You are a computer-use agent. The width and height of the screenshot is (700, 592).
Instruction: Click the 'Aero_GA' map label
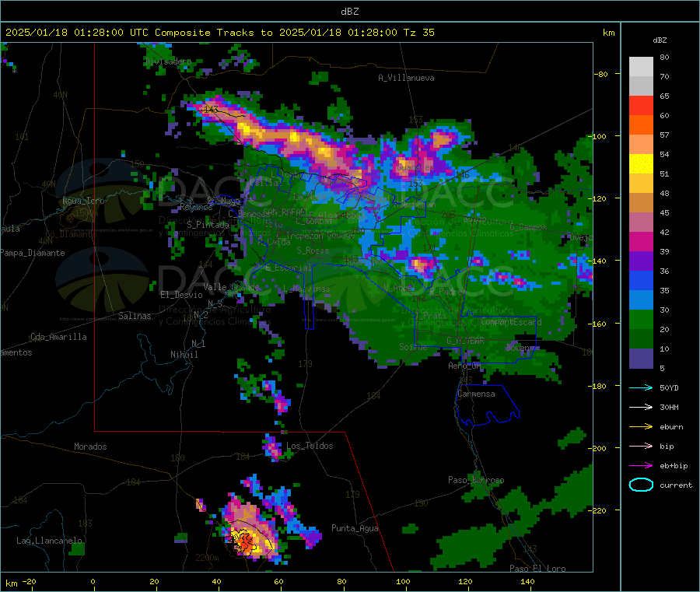click(x=464, y=366)
